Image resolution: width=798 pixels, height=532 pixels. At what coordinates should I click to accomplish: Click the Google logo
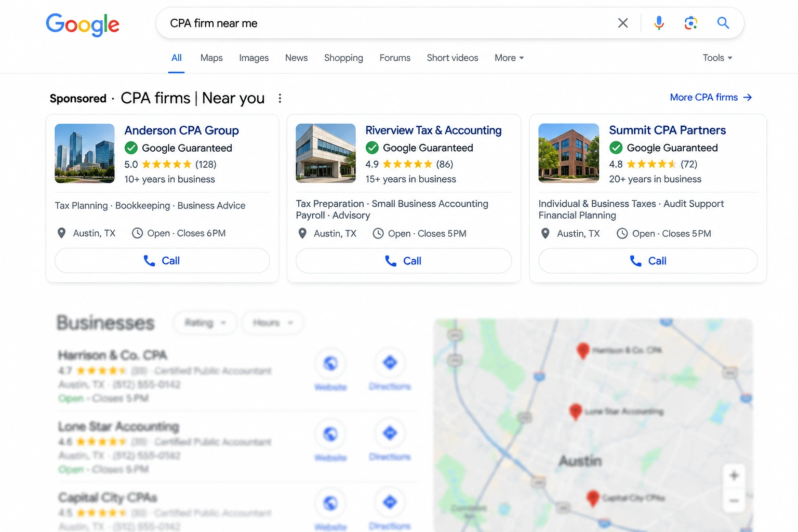(83, 24)
